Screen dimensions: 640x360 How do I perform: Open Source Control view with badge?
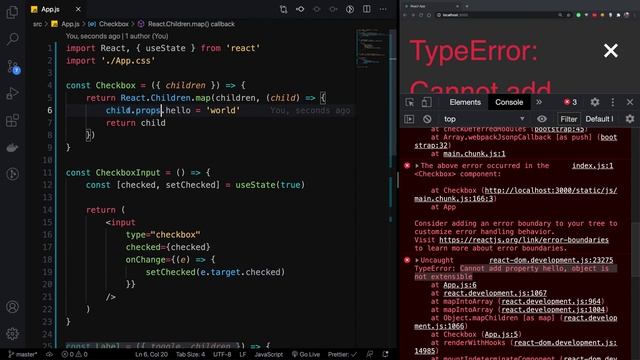[x=13, y=67]
